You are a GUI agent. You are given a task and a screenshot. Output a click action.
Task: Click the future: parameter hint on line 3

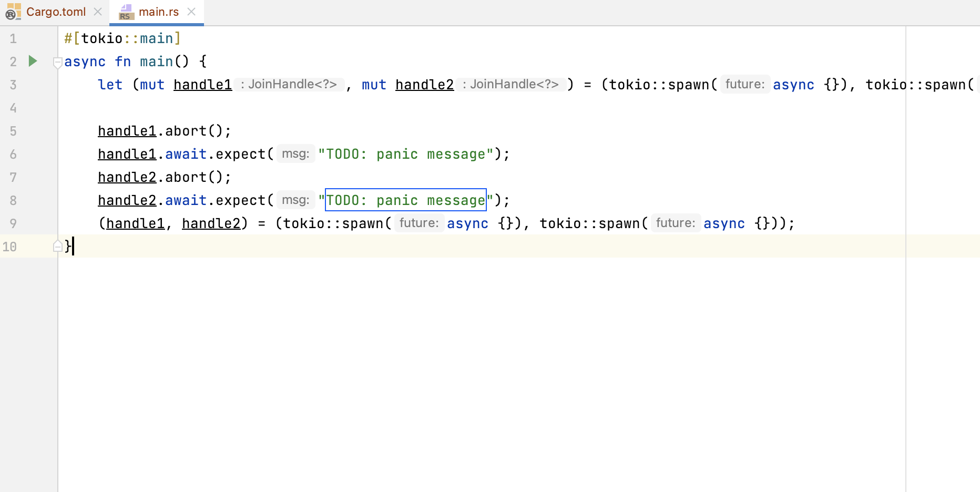[x=745, y=84]
